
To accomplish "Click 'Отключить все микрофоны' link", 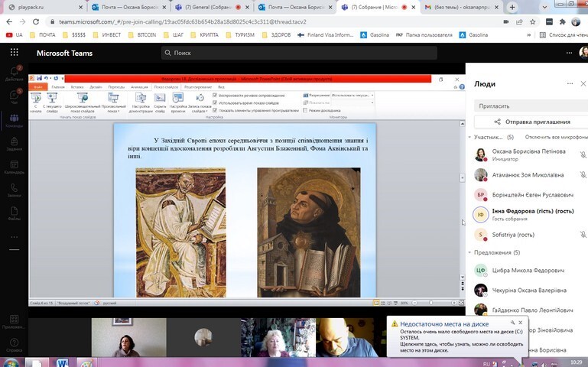I will tap(555, 137).
